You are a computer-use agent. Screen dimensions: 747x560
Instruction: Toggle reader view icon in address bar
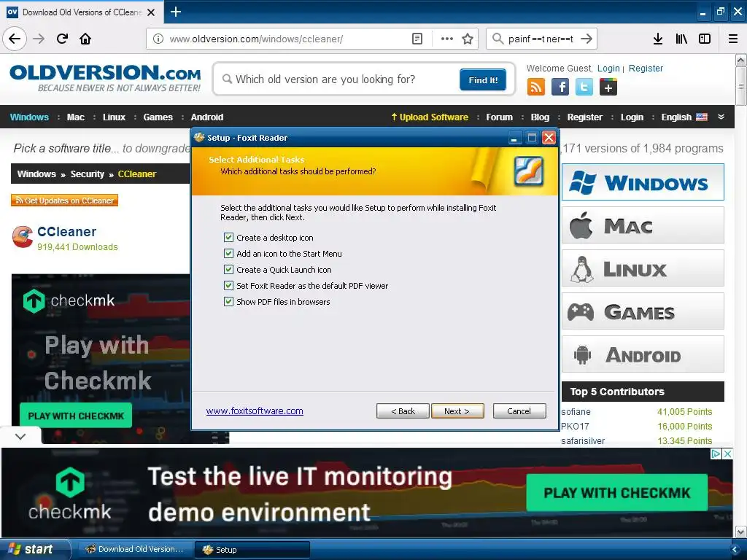(x=417, y=39)
